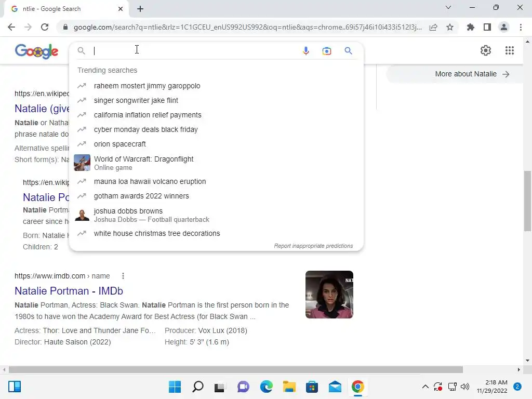Viewport: 532px width, 399px height.
Task: Open the Google apps grid
Action: [x=510, y=50]
